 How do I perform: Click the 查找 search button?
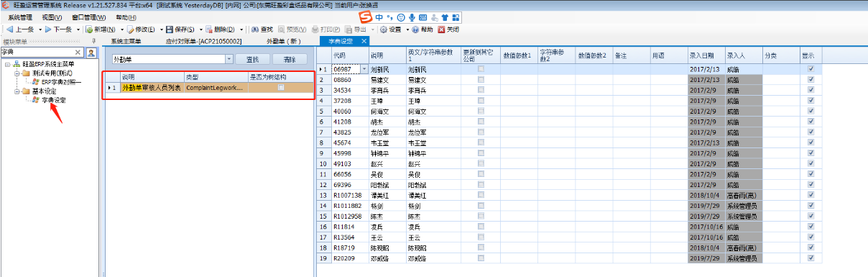tap(253, 60)
